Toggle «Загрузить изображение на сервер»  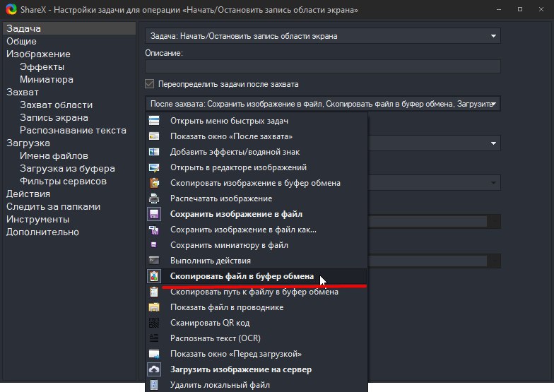pyautogui.click(x=257, y=369)
